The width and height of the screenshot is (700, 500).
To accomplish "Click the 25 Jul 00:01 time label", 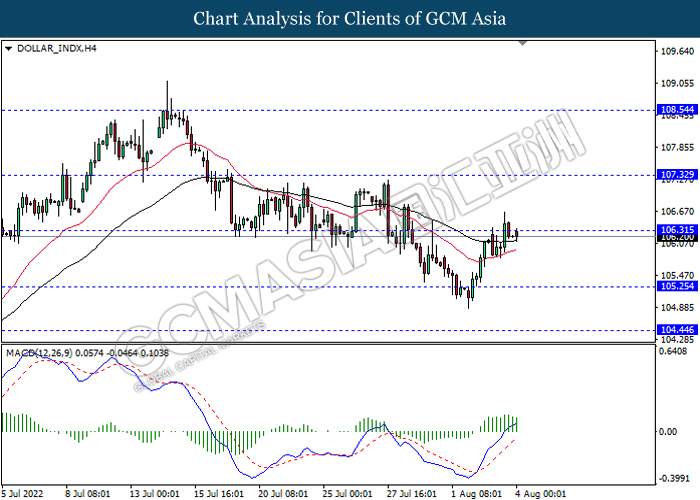I will point(347,494).
